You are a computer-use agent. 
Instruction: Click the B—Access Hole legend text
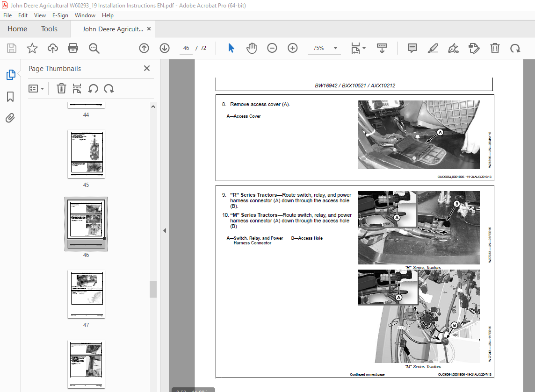[307, 238]
